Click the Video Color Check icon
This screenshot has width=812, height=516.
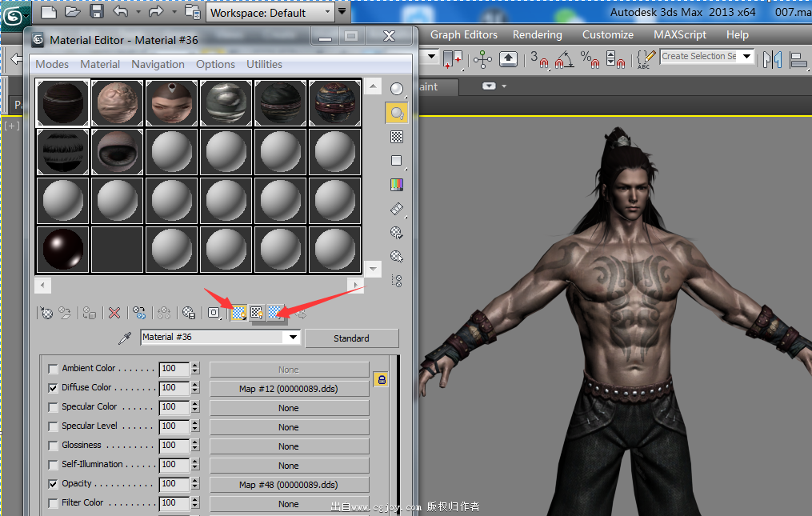[397, 185]
